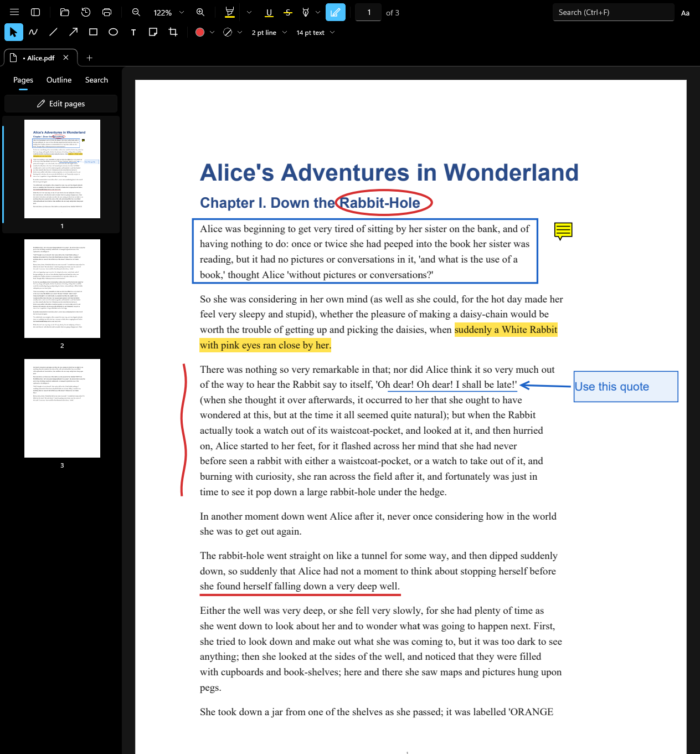
Task: Toggle the annotation toolbar button
Action: (336, 12)
